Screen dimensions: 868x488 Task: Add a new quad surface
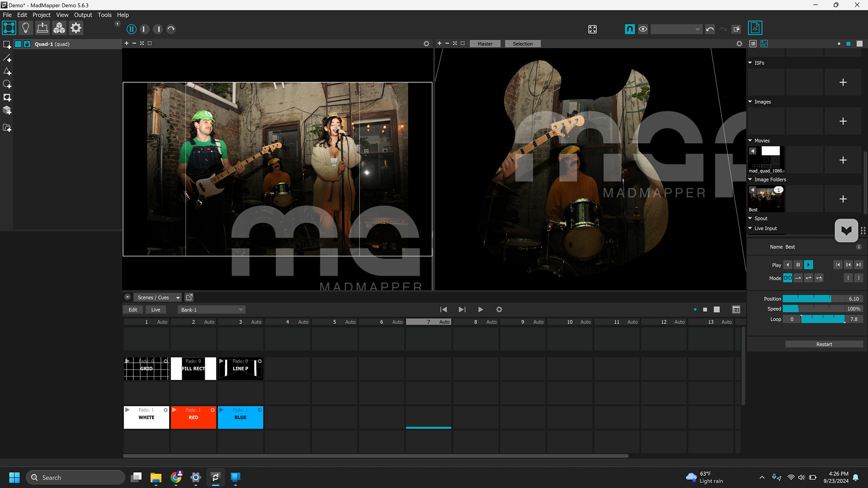[x=7, y=45]
